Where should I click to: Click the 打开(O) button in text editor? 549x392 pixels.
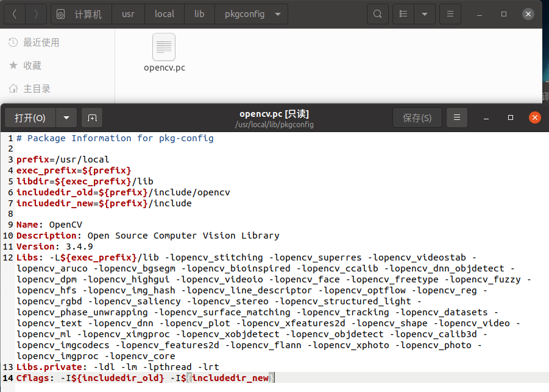click(30, 118)
